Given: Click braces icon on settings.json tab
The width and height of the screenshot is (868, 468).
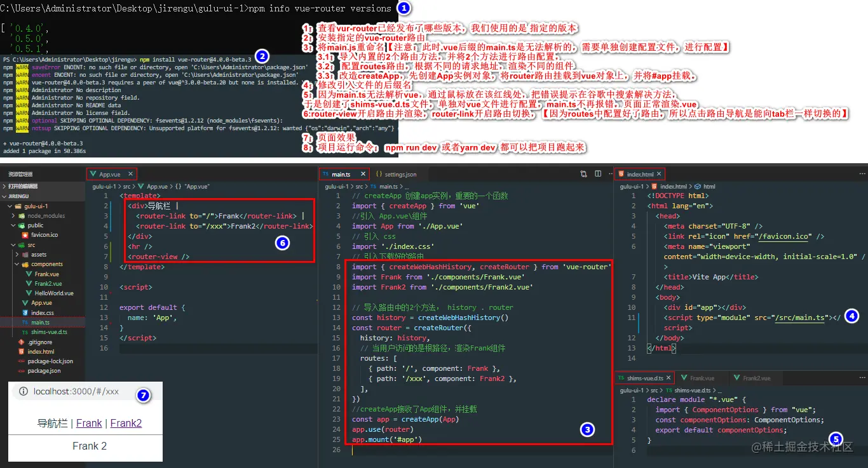Looking at the screenshot, I should coord(379,174).
